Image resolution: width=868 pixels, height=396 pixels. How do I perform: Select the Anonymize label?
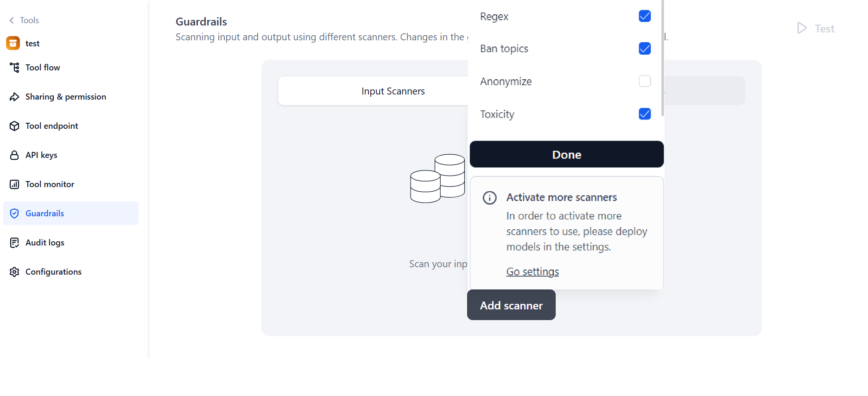pyautogui.click(x=506, y=82)
